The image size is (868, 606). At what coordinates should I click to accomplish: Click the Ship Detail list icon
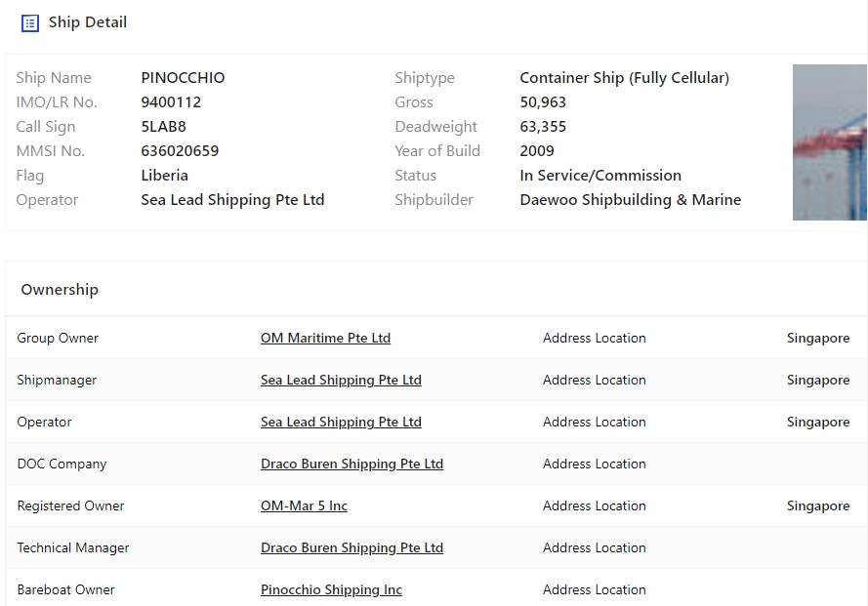[30, 22]
